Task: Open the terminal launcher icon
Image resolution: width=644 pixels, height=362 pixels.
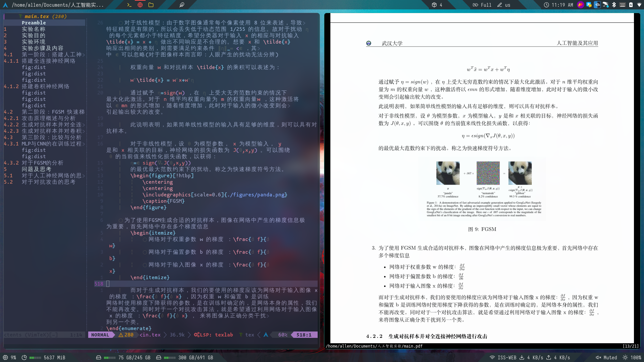Action: click(x=129, y=5)
